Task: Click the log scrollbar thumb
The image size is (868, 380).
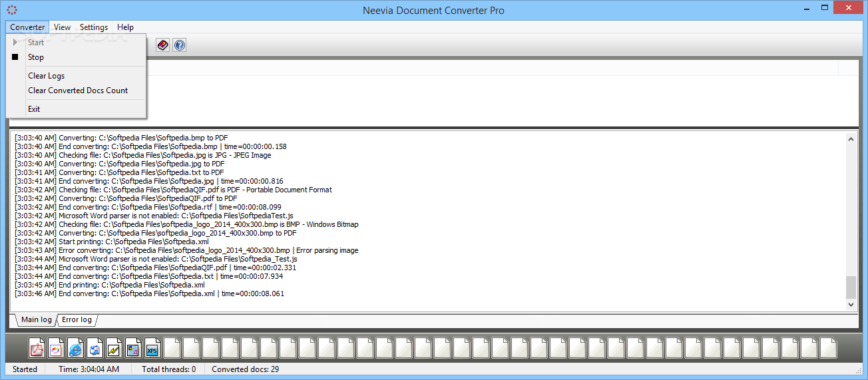Action: point(851,287)
